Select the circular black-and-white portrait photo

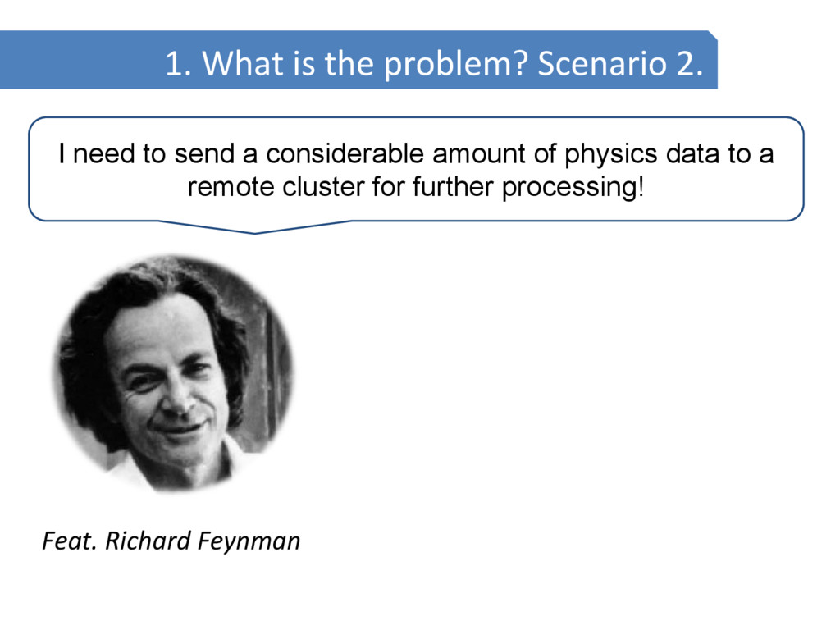(x=174, y=373)
